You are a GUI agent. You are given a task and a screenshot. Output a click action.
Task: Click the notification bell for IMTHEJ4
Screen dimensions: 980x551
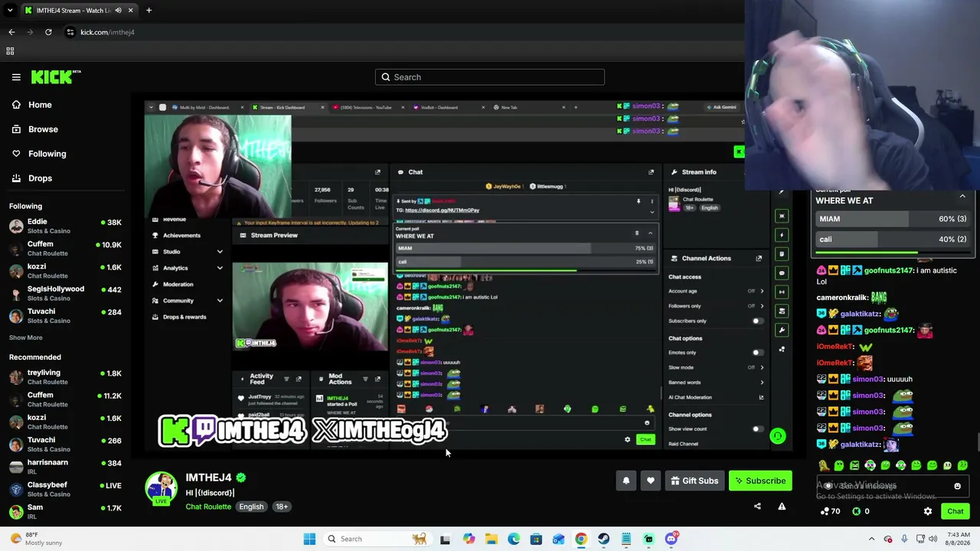[626, 481]
